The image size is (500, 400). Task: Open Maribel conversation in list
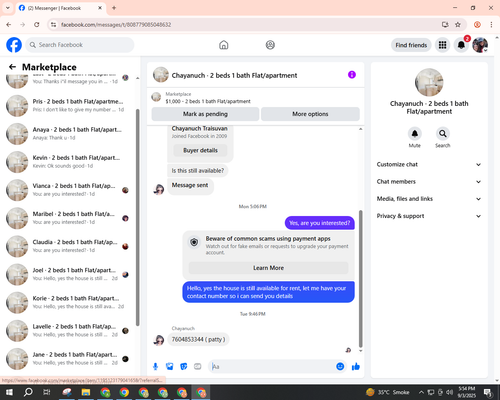68,218
